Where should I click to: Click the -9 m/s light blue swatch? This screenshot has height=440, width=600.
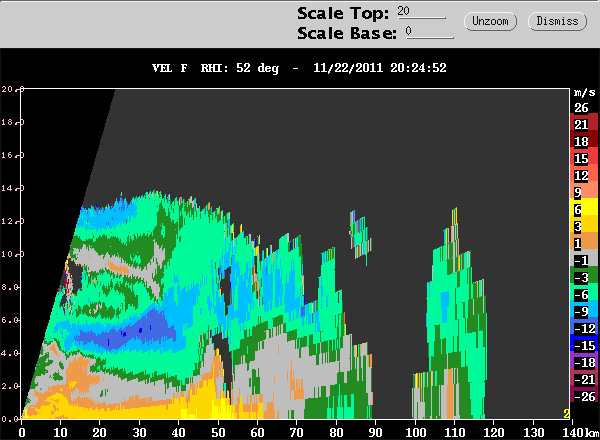click(x=585, y=311)
